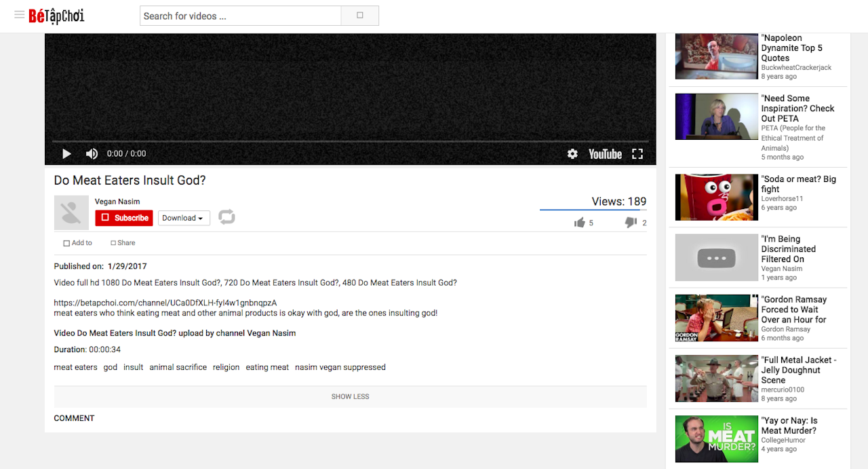Submit search with the search button
868x469 pixels.
pyautogui.click(x=359, y=16)
